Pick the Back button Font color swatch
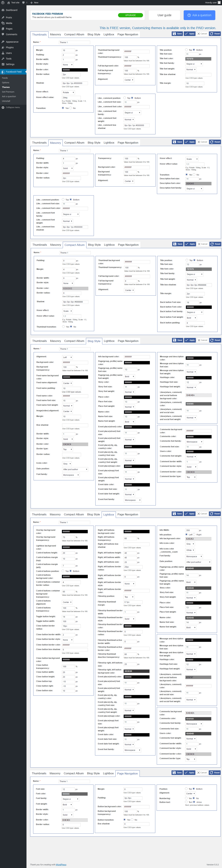Image resolution: width=222 pixels, height=868 pixels. click(199, 307)
